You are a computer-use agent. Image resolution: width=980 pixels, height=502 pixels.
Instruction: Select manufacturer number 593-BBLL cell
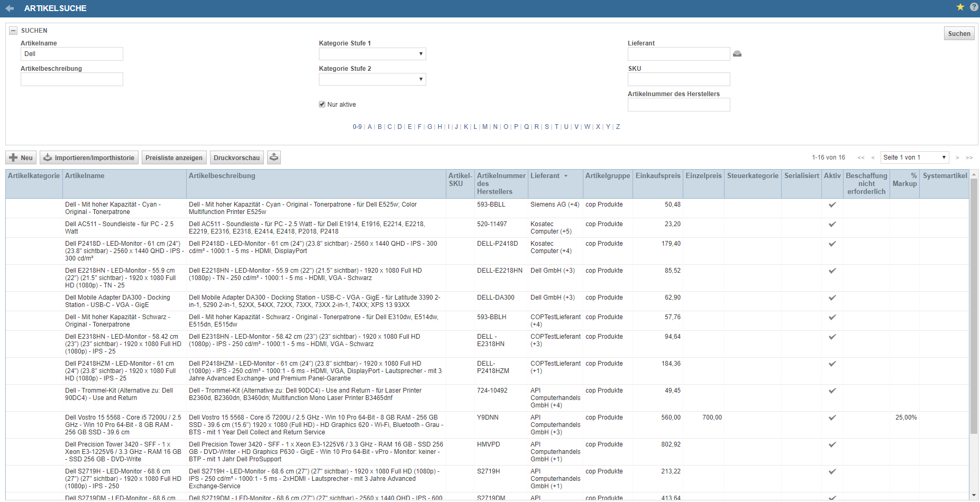pyautogui.click(x=491, y=204)
